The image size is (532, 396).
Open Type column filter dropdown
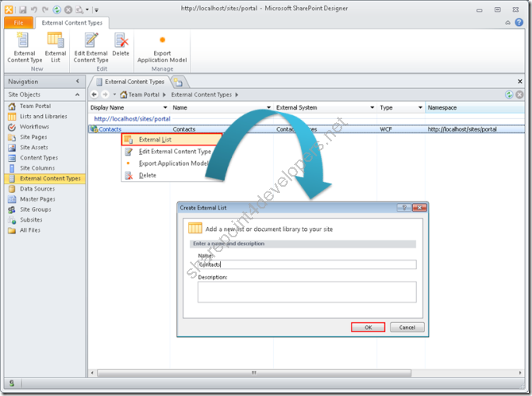(420, 107)
